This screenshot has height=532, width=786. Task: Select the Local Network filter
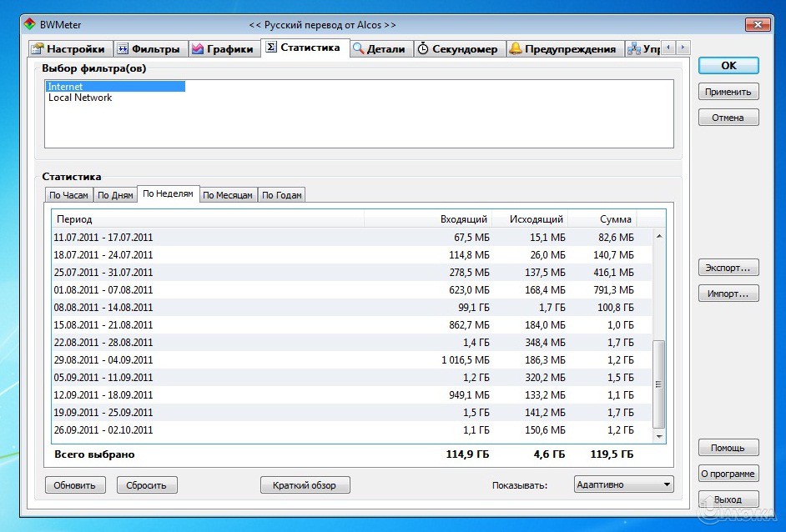80,98
